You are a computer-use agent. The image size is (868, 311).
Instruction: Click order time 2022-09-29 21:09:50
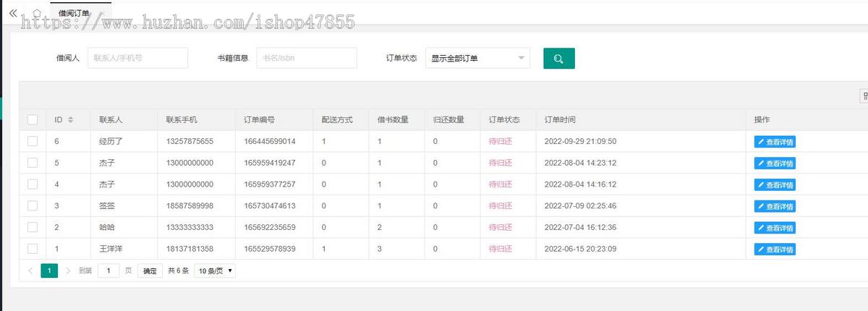(580, 141)
